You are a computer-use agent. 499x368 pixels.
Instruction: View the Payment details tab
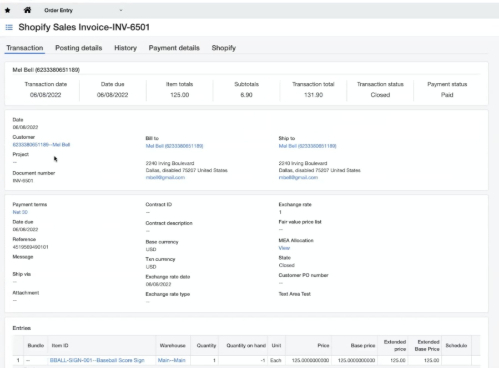(174, 48)
